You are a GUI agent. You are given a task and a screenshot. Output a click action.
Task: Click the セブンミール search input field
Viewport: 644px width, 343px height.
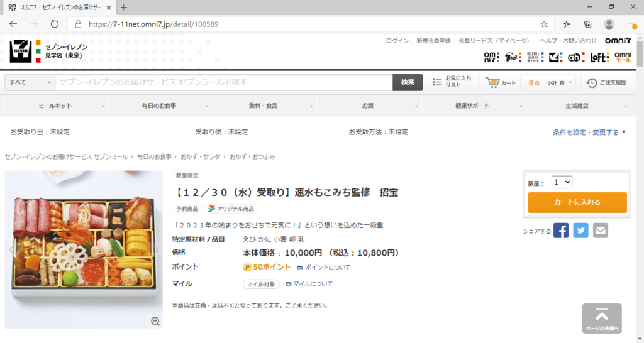click(x=224, y=82)
